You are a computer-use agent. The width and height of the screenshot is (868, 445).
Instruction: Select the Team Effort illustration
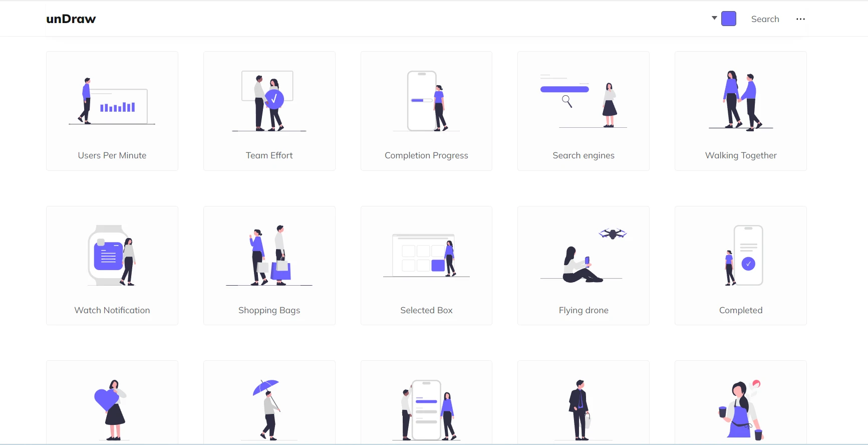click(x=269, y=111)
